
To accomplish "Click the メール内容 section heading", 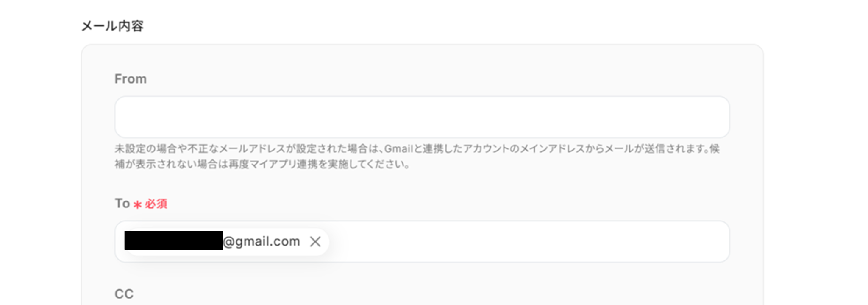I will click(112, 26).
